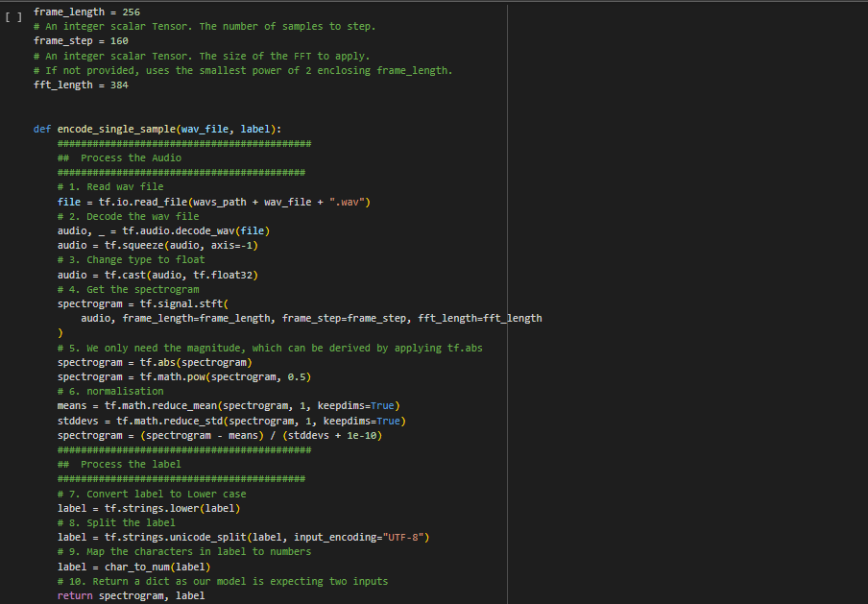Click the line "return spectrogram, label"
The image size is (868, 604).
pos(132,595)
